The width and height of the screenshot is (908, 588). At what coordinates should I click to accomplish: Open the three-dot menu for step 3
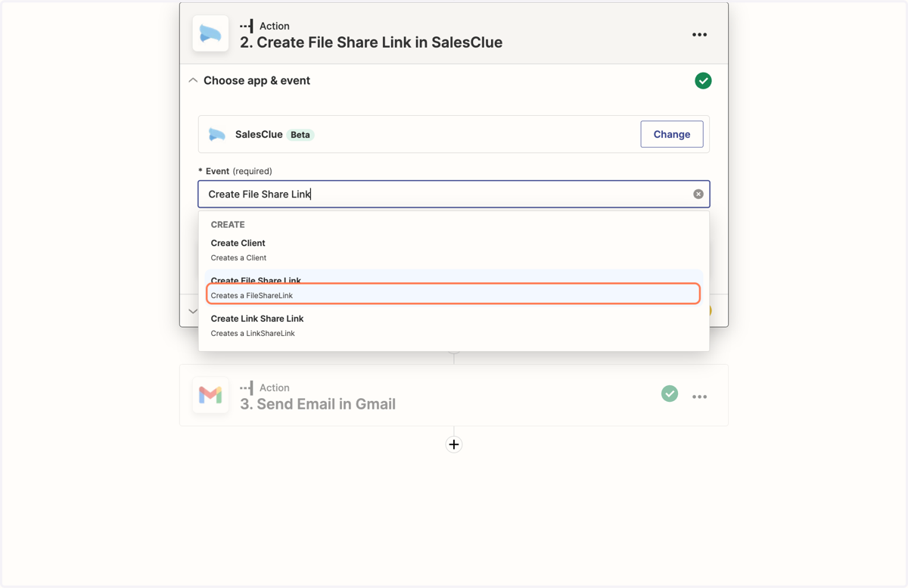699,397
